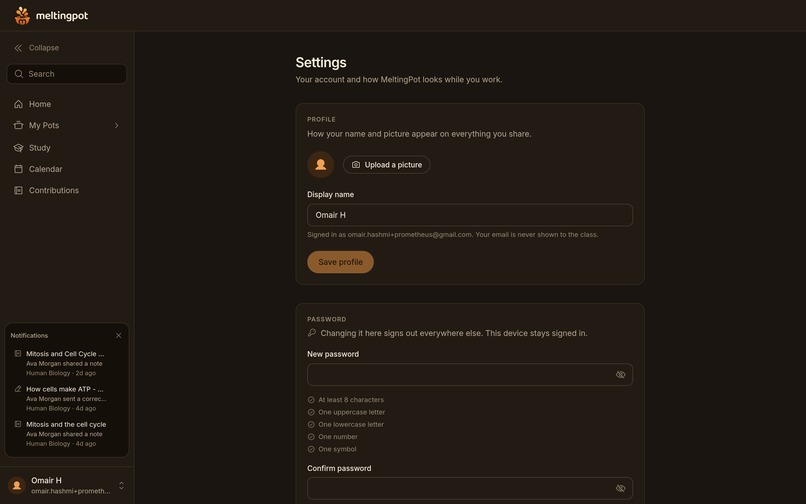The image size is (806, 504).
Task: Click the Settings page heading
Action: (321, 62)
